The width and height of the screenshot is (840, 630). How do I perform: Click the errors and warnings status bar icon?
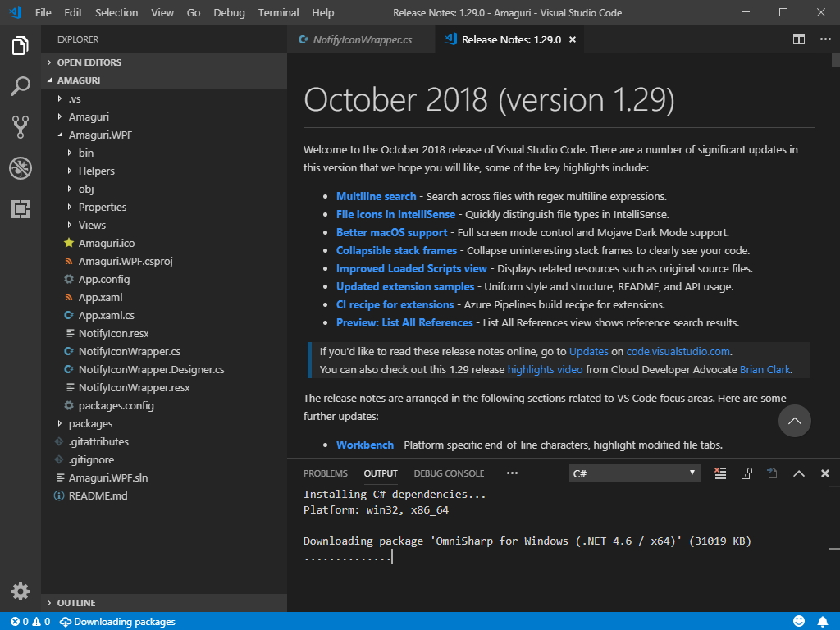coord(25,621)
